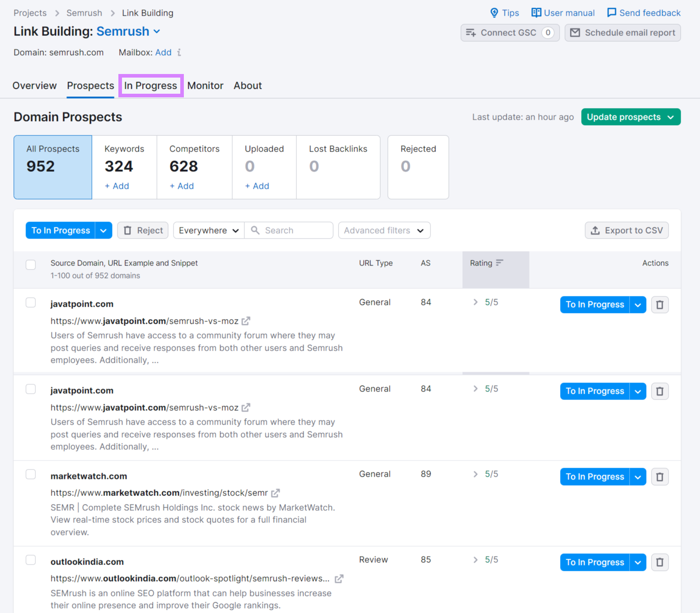Click the Reject trash icon

pos(128,230)
